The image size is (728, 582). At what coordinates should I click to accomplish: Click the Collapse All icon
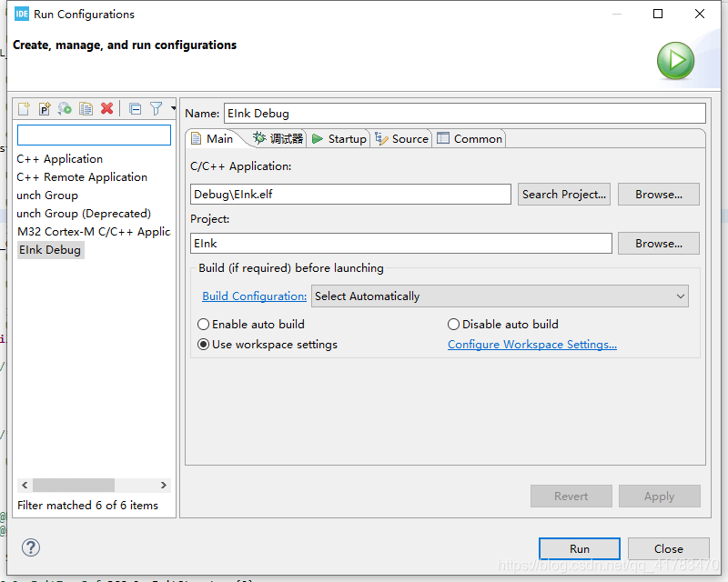(135, 109)
